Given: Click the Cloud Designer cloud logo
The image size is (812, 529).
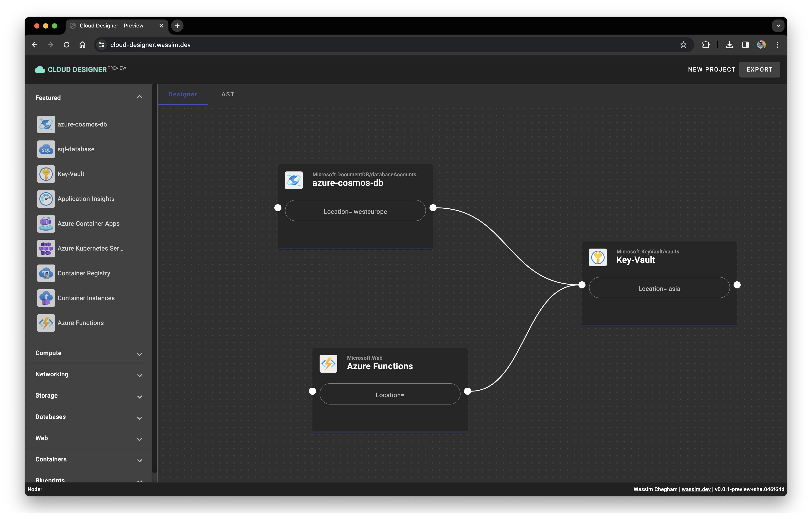Looking at the screenshot, I should (40, 70).
